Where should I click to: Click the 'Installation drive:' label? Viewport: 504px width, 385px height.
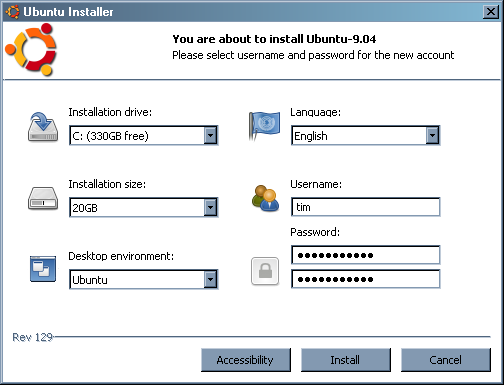[110, 112]
